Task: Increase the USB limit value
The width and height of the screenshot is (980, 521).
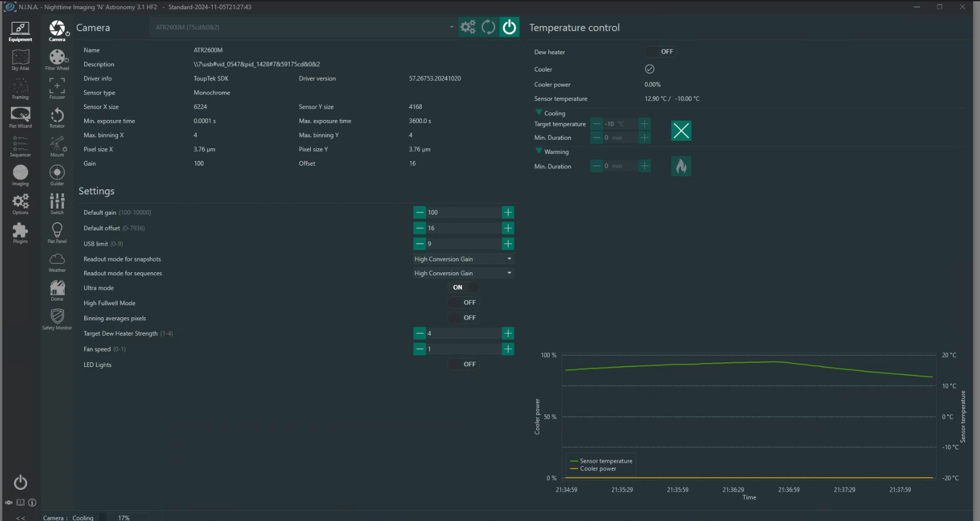Action: [x=508, y=244]
